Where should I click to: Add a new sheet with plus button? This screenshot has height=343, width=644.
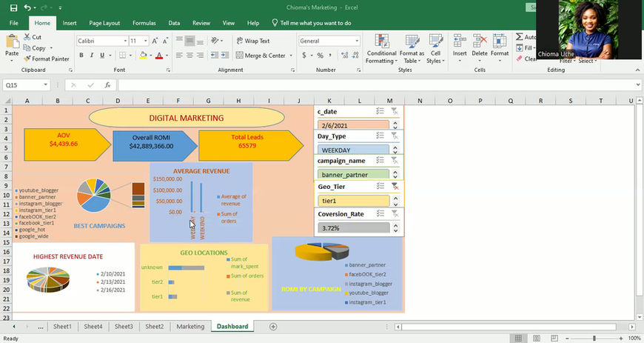click(273, 327)
